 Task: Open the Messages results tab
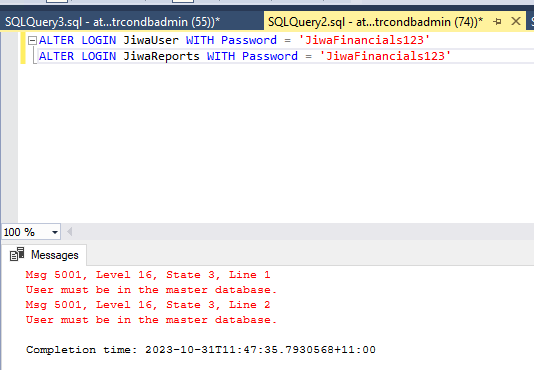click(x=44, y=255)
